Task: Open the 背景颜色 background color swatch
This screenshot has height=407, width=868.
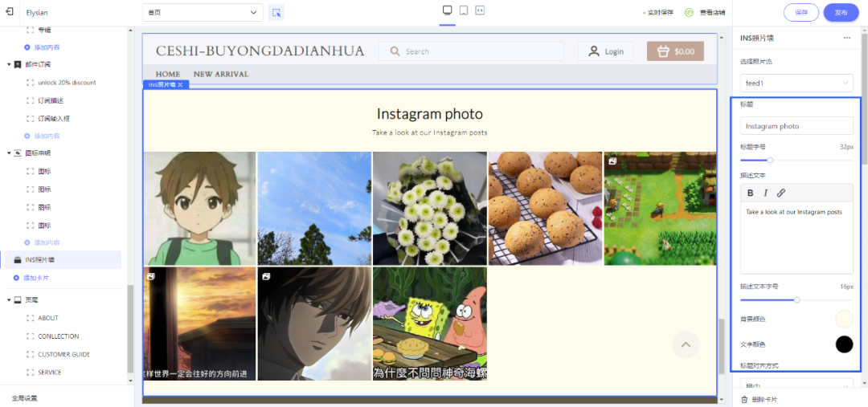Action: pyautogui.click(x=844, y=319)
